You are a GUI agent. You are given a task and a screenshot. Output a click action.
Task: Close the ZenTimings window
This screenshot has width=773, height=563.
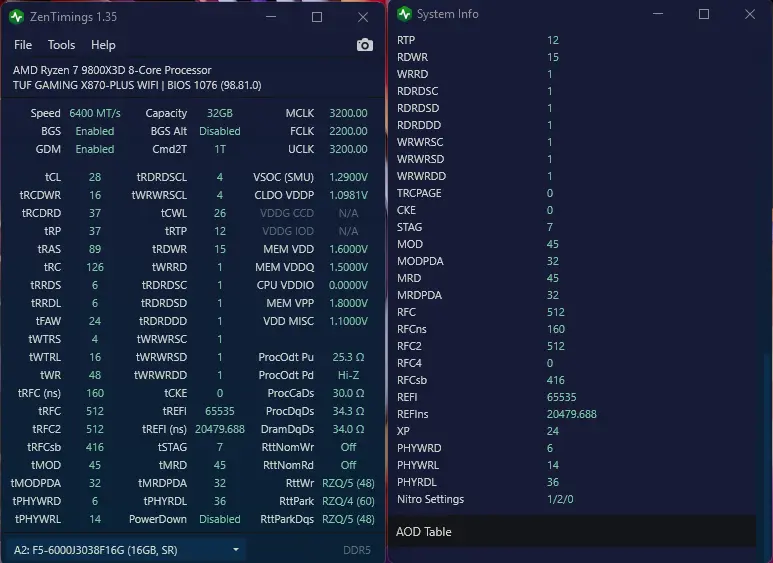click(363, 17)
